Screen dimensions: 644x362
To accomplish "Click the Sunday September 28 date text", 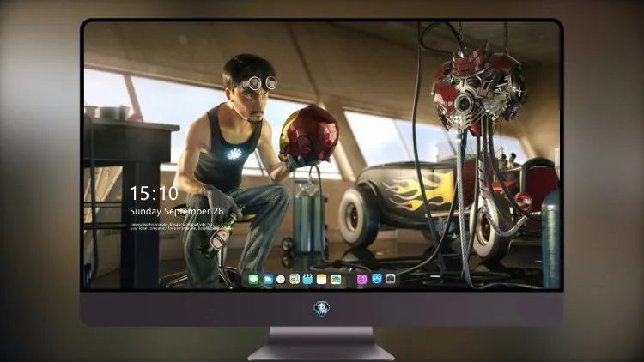I will click(x=177, y=211).
